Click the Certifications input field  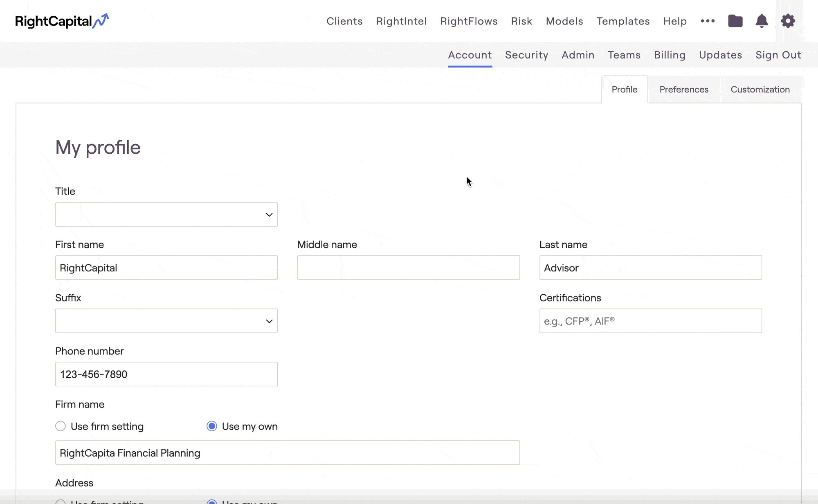[650, 321]
